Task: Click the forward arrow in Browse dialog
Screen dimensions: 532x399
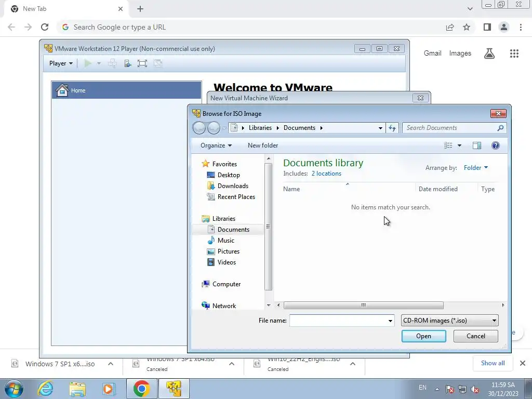Action: coord(214,128)
